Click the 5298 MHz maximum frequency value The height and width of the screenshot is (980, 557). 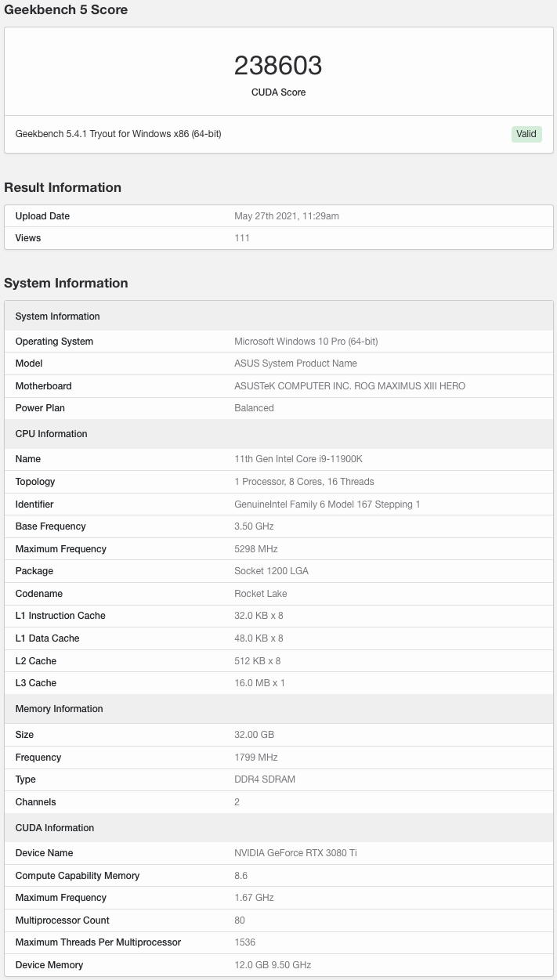tap(256, 549)
